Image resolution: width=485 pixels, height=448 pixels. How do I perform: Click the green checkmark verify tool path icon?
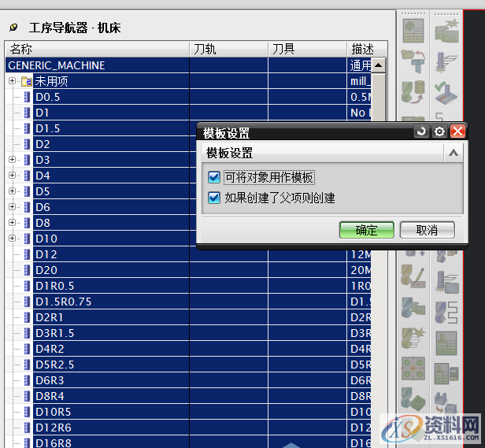pyautogui.click(x=446, y=92)
